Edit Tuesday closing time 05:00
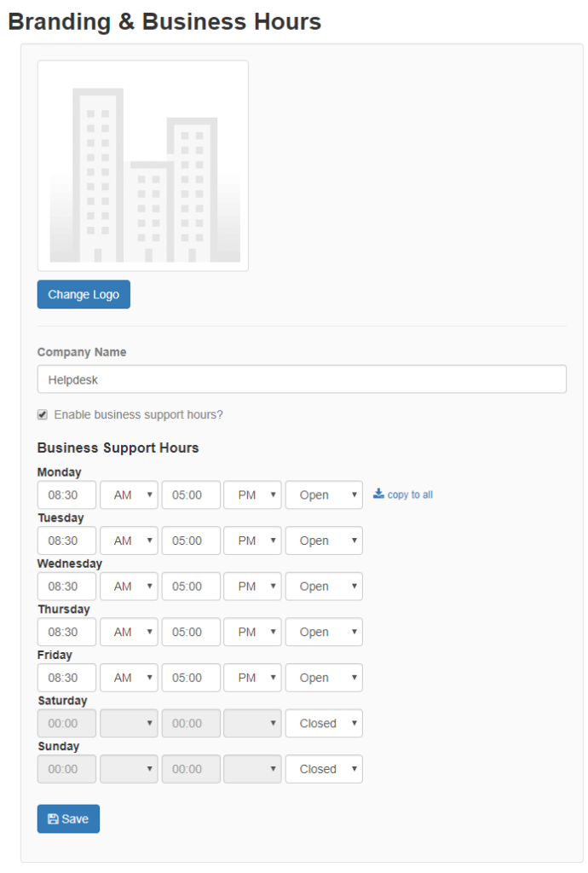 pyautogui.click(x=191, y=541)
